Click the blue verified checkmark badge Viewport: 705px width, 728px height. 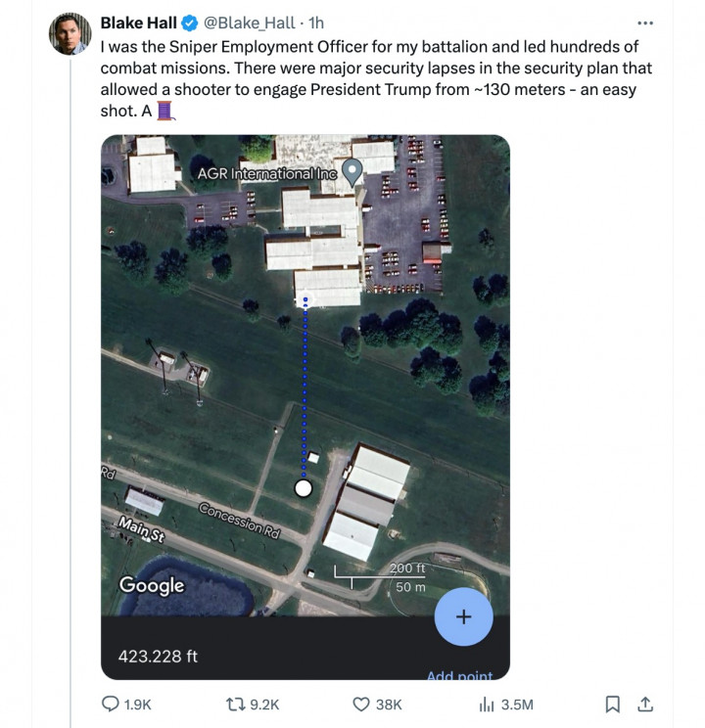tap(191, 23)
